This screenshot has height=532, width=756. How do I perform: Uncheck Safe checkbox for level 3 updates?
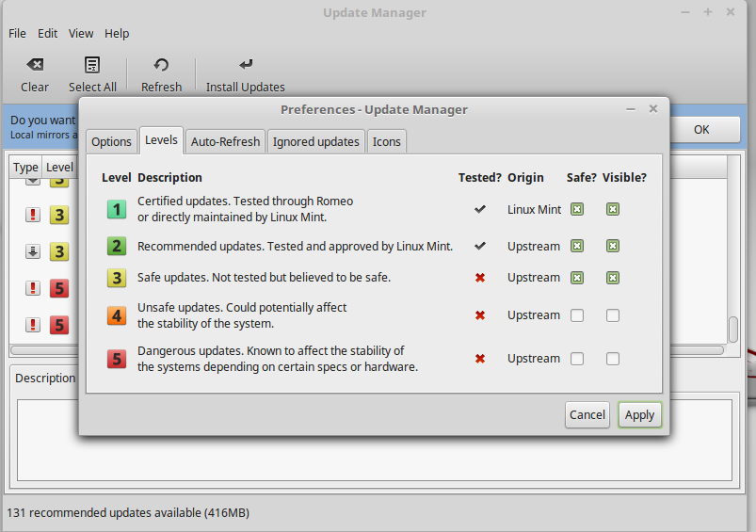click(x=577, y=278)
